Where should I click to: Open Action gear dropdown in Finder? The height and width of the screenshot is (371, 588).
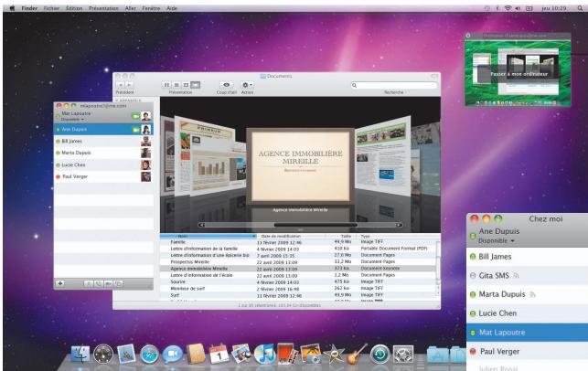point(247,85)
